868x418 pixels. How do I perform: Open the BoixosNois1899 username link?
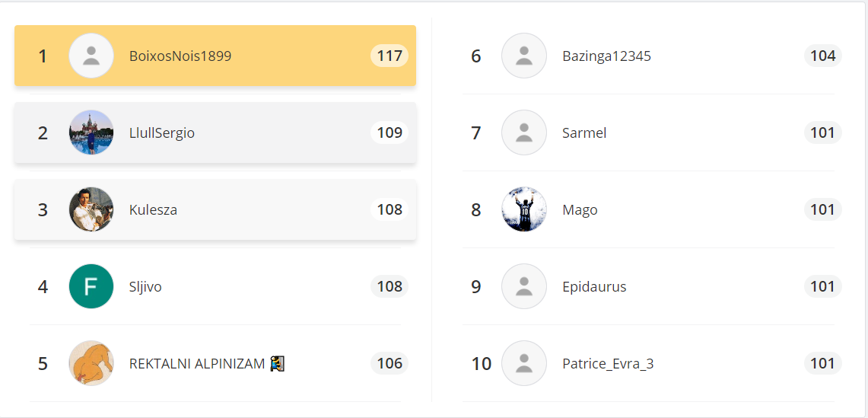point(180,56)
